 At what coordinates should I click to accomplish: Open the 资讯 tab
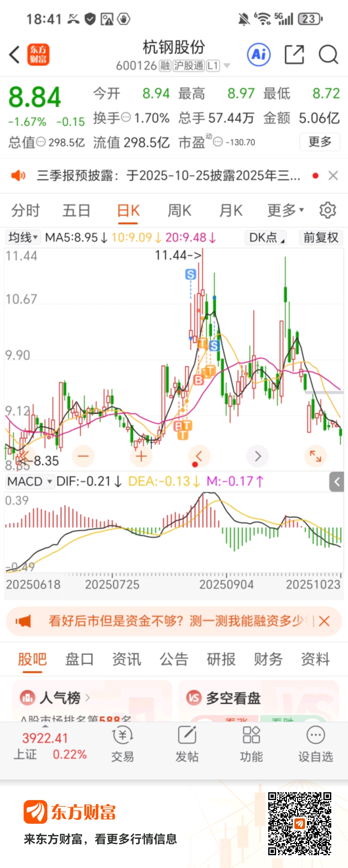click(x=127, y=659)
